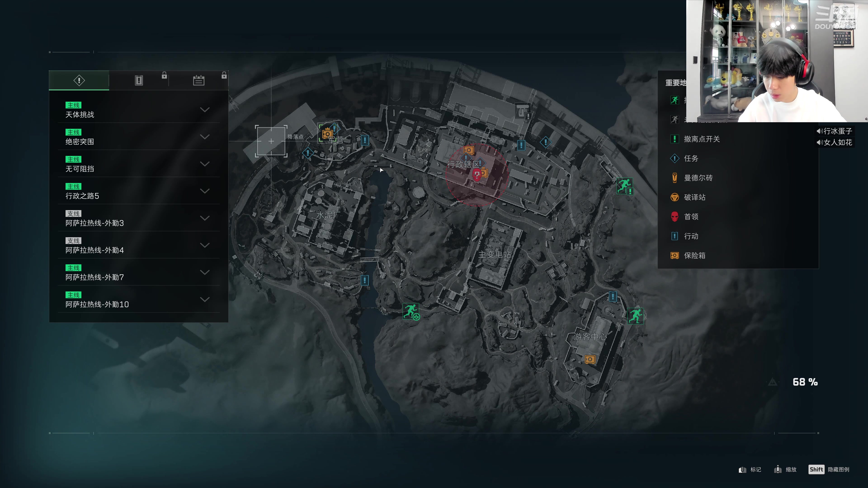Select the extraction point with switch on the east edge
This screenshot has height=488, width=868.
point(625,186)
